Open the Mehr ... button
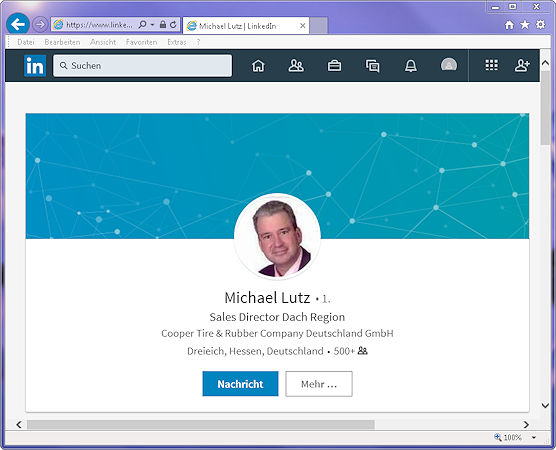Screen dimensions: 556x450 tap(319, 384)
